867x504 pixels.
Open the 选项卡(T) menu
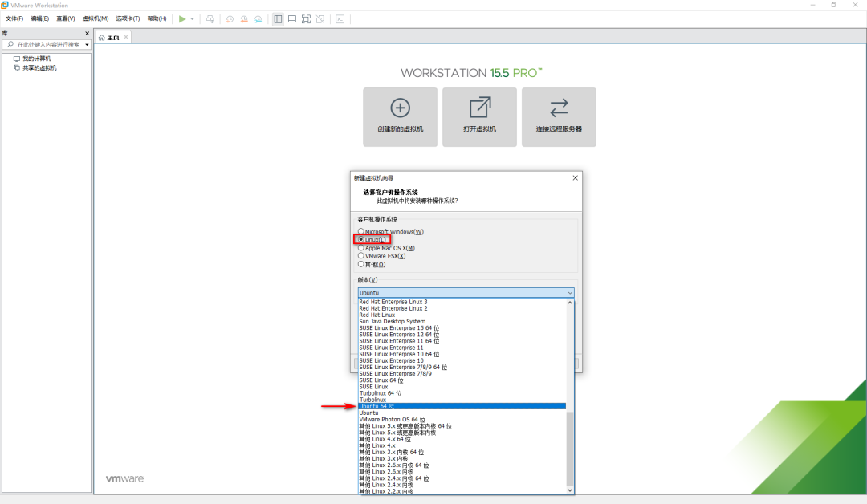[x=128, y=18]
